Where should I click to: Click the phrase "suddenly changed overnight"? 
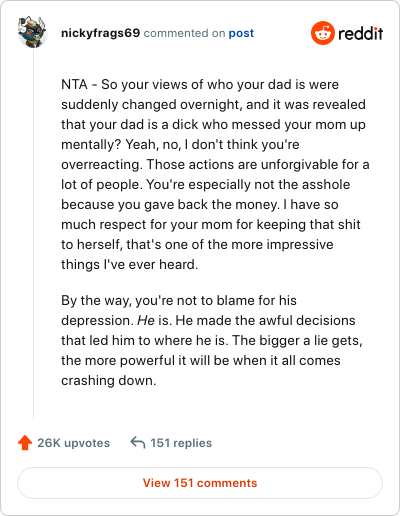[x=150, y=105]
